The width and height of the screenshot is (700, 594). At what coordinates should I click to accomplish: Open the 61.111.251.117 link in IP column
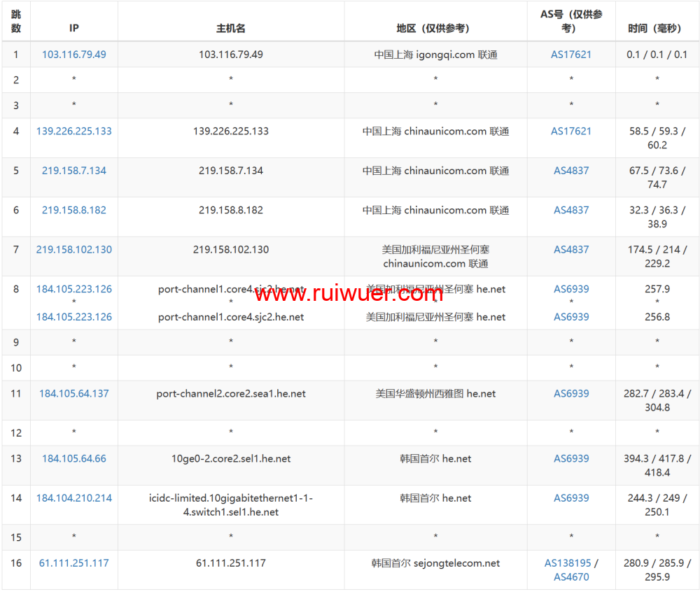point(73,563)
